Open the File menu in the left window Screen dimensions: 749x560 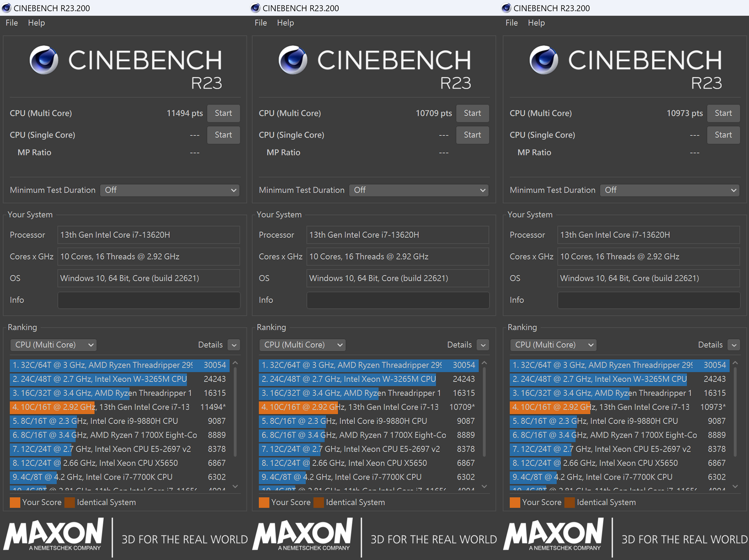[12, 23]
